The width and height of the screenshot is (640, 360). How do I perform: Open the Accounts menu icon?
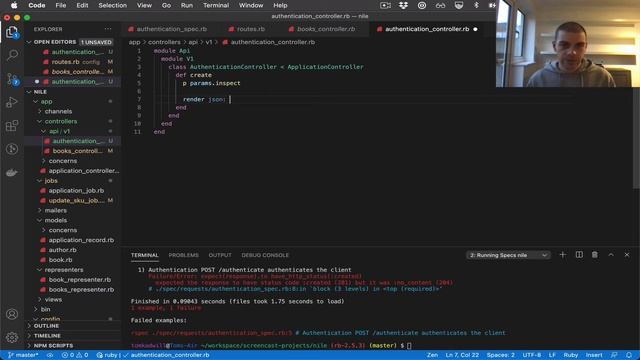[12, 314]
